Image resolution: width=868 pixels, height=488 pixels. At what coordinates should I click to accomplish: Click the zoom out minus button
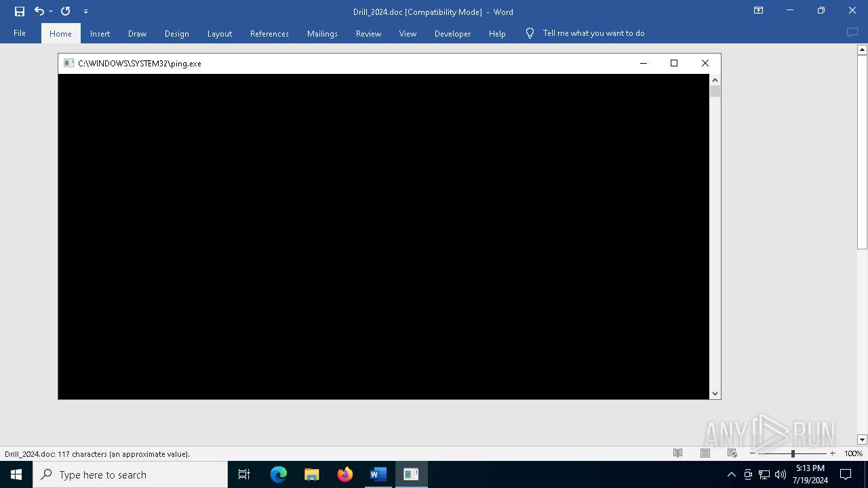(753, 453)
